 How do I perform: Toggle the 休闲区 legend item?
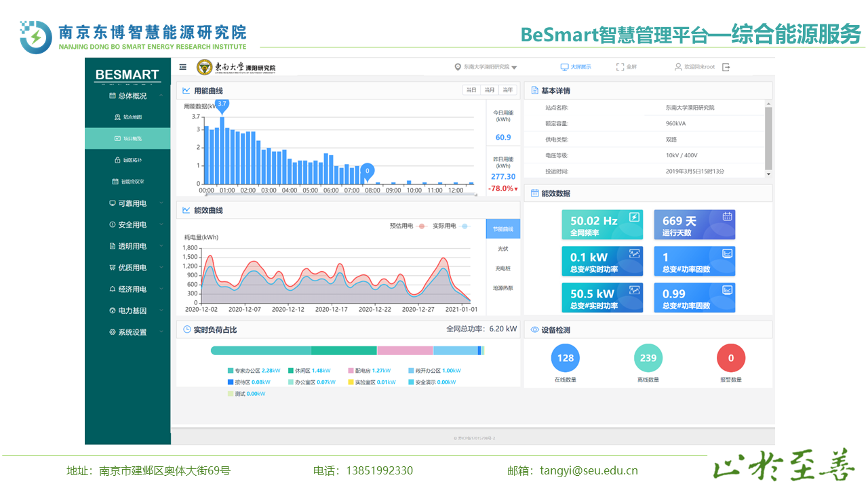coord(309,371)
